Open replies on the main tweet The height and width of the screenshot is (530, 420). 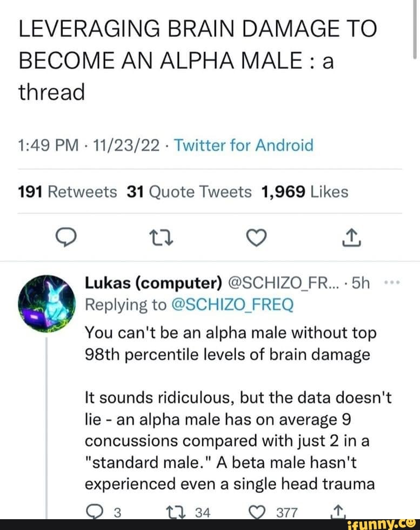[66, 236]
